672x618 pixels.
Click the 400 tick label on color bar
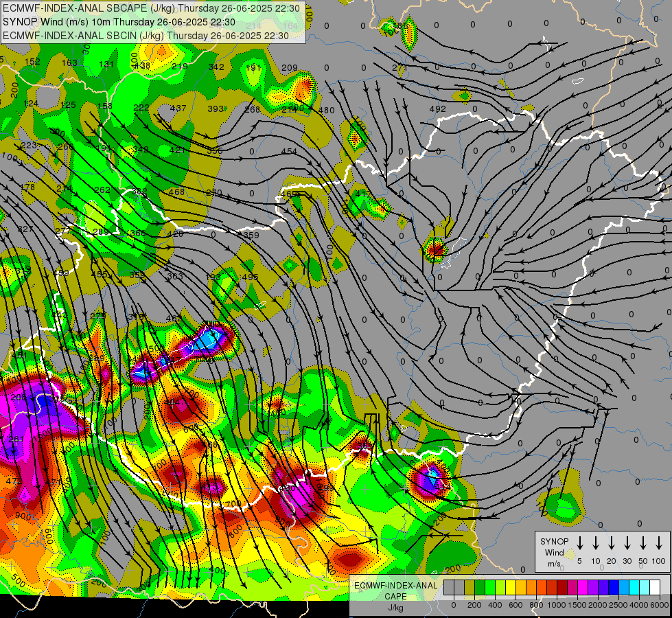coord(495,605)
